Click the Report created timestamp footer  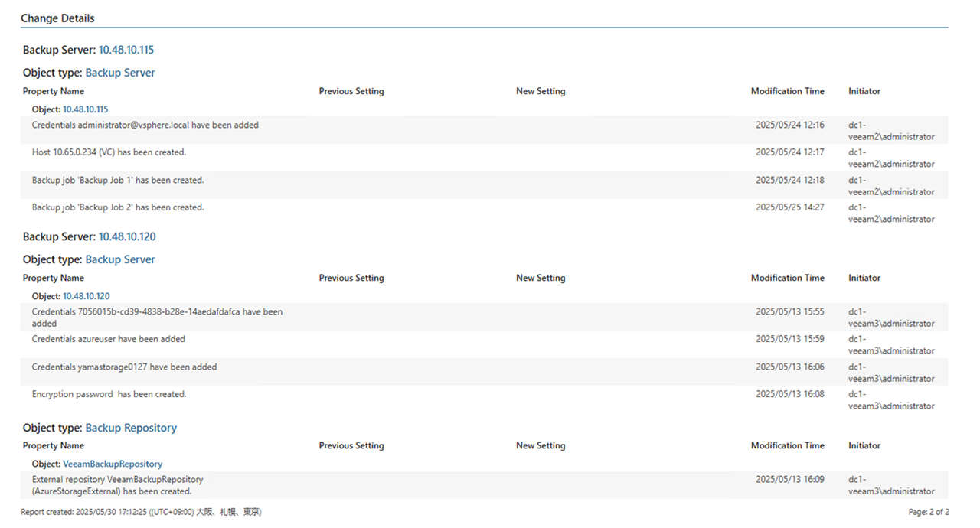click(141, 512)
